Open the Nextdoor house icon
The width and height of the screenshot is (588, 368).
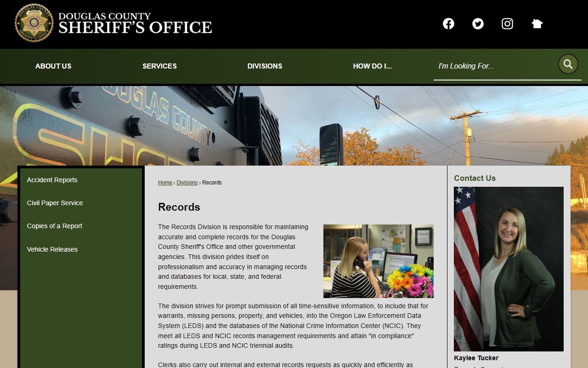tap(537, 23)
